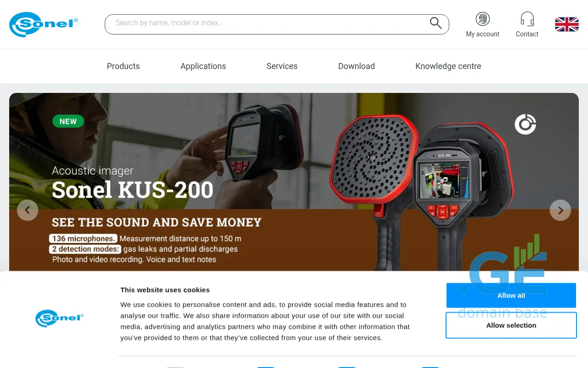This screenshot has height=368, width=588.
Task: Click the circular logo on banner
Action: pos(525,124)
